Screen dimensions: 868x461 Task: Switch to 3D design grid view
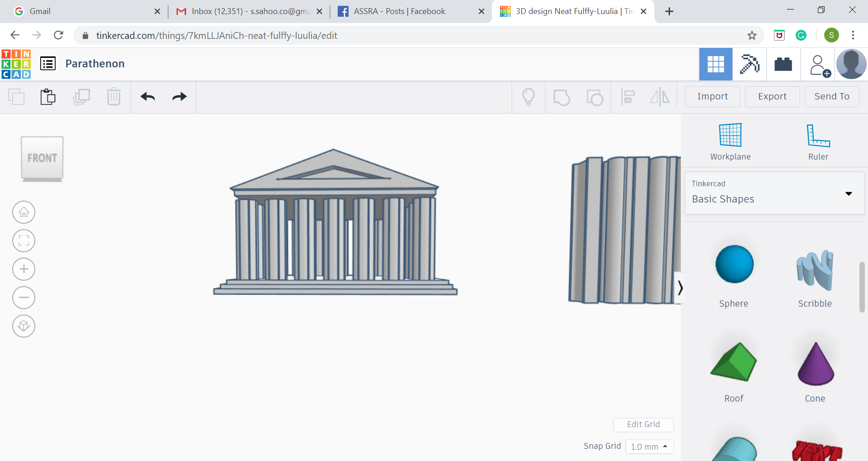(716, 64)
